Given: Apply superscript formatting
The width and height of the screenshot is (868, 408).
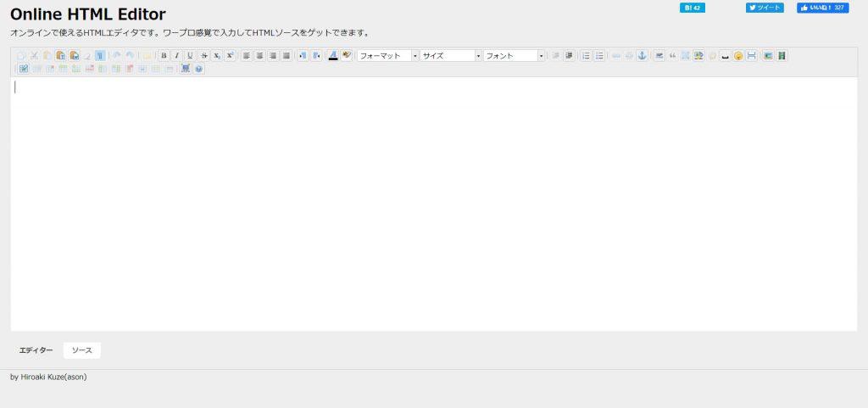Looking at the screenshot, I should click(x=230, y=56).
